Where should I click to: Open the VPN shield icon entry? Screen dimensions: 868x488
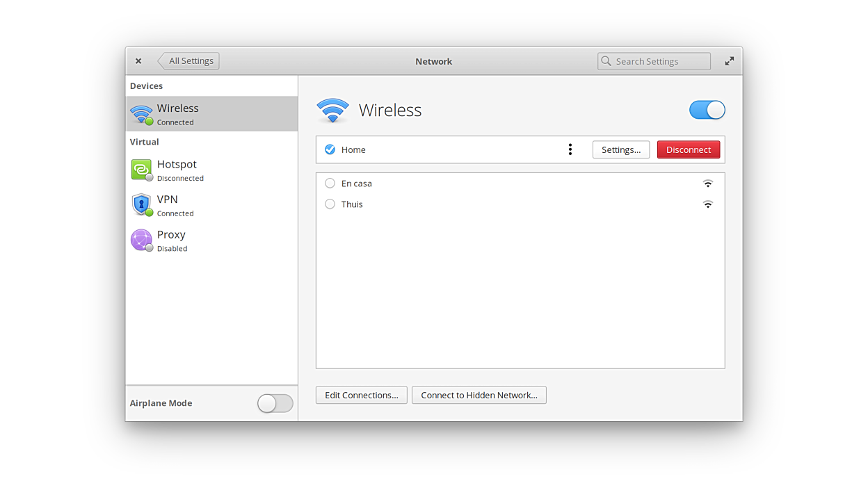[x=141, y=205]
